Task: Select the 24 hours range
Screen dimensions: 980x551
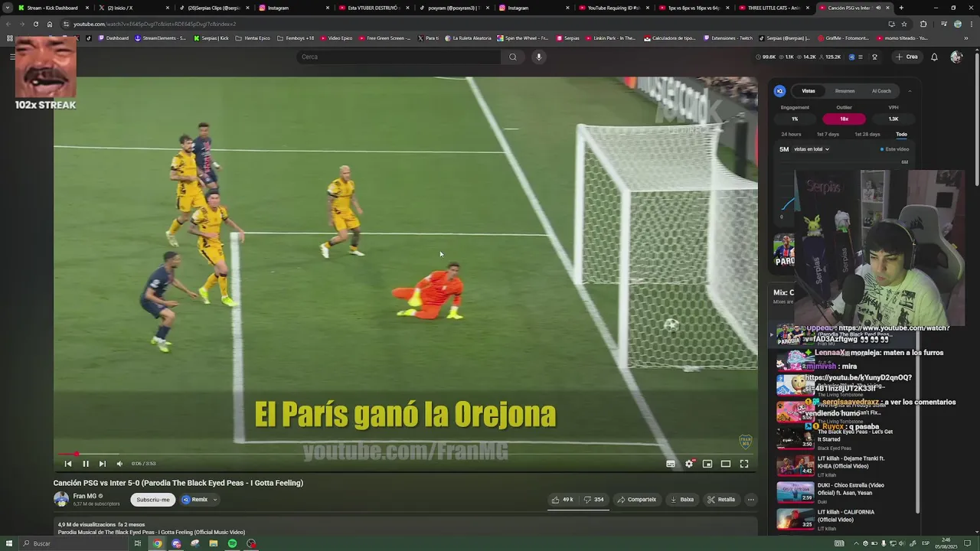Action: [x=791, y=135]
